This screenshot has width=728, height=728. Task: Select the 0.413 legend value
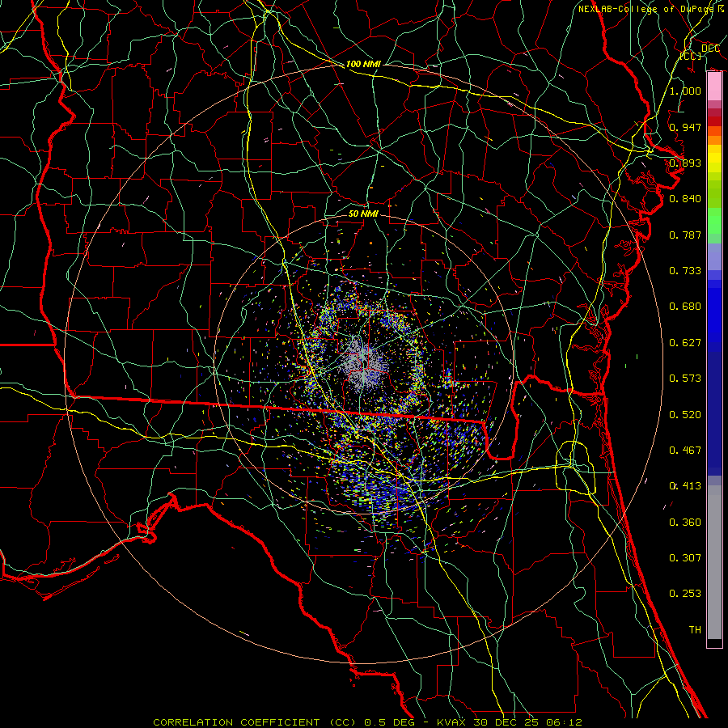(x=685, y=486)
